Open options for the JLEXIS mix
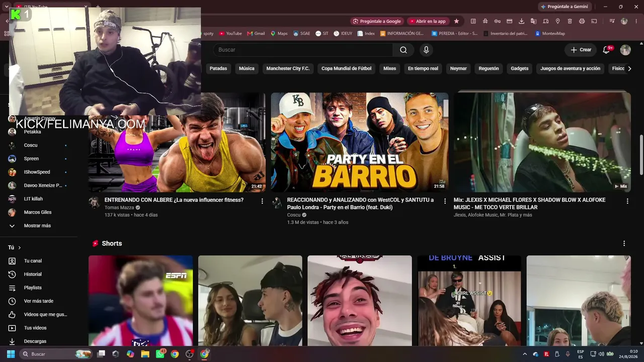644x362 pixels. (627, 201)
